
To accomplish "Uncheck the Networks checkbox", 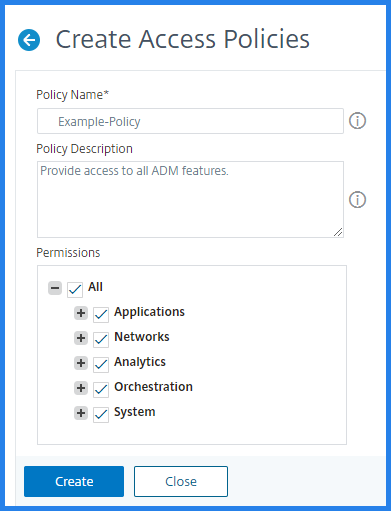I will tap(101, 340).
